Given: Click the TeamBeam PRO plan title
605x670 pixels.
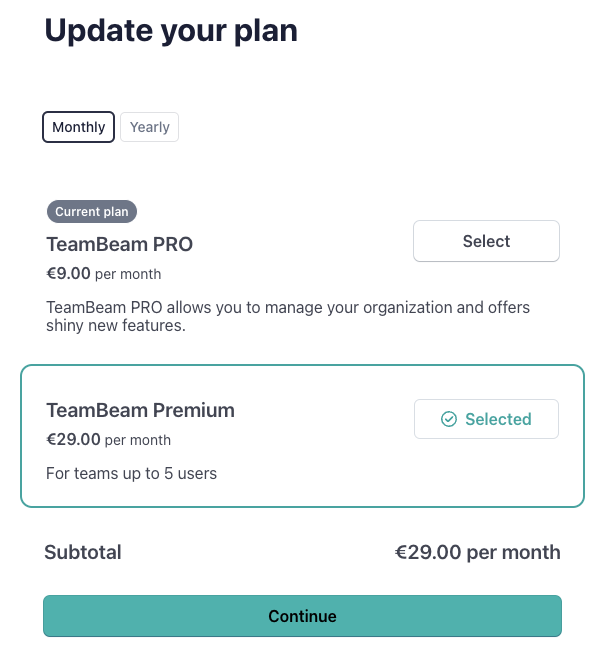Looking at the screenshot, I should (120, 244).
